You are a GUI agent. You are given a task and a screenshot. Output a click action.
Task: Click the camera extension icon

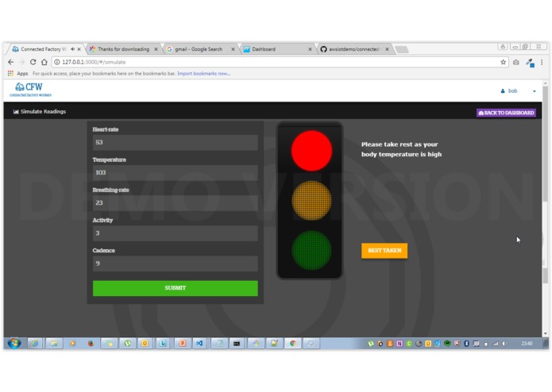click(x=515, y=62)
